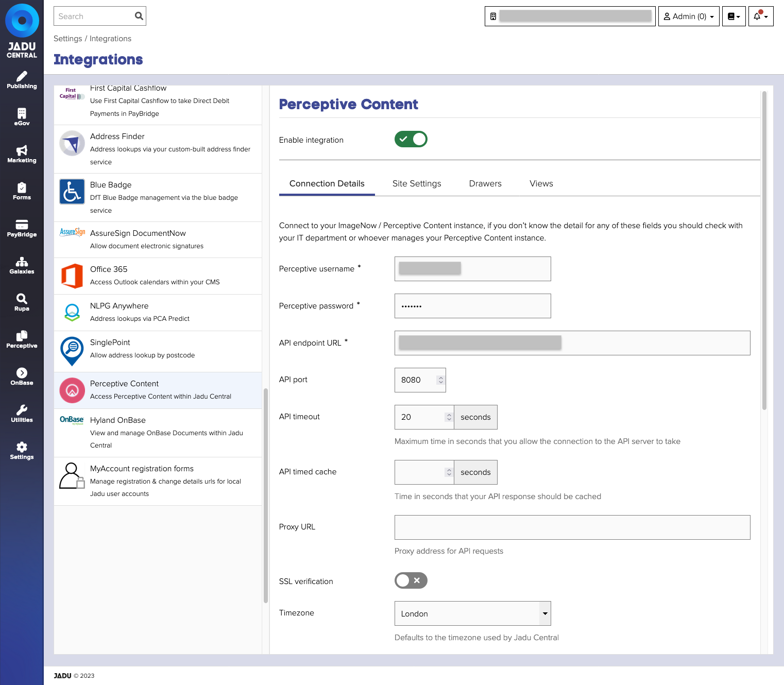Adjust the API timeout stepper arrows
This screenshot has height=685, width=784.
pyautogui.click(x=449, y=417)
